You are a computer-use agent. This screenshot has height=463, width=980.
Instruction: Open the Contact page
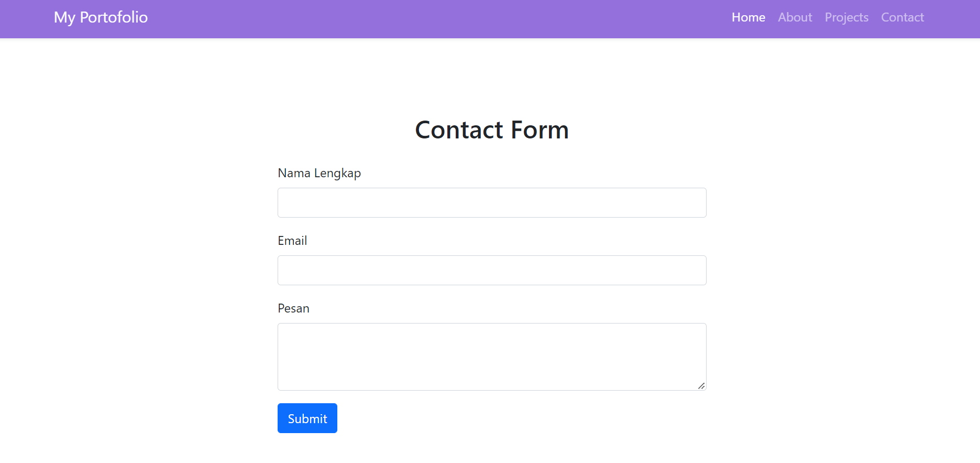pyautogui.click(x=902, y=17)
